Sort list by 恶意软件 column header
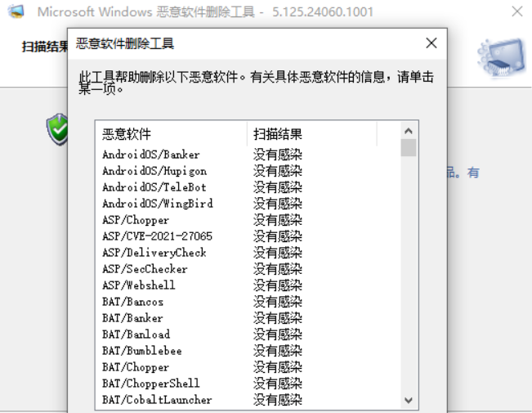The height and width of the screenshot is (413, 532). tap(171, 134)
